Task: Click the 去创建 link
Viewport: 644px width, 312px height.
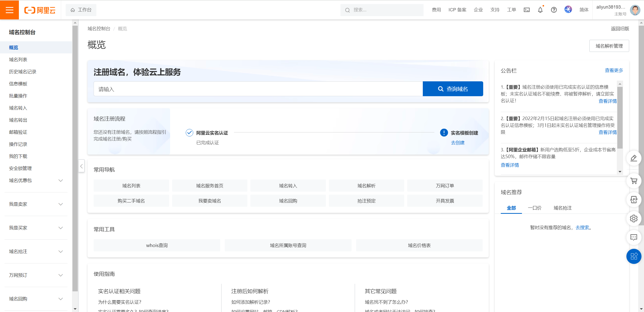Action: coord(458,143)
